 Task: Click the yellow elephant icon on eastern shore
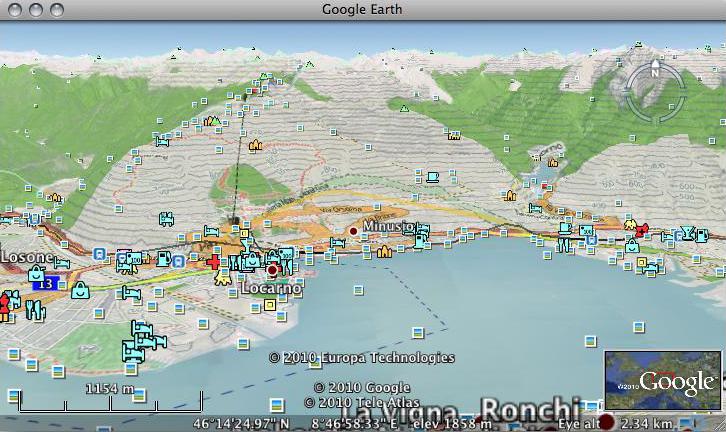click(629, 225)
